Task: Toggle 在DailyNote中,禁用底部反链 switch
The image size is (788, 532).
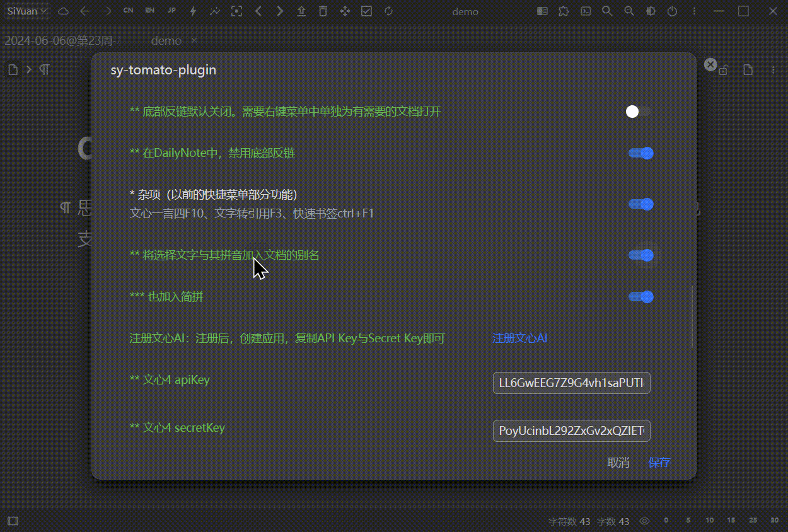Action: pyautogui.click(x=640, y=153)
